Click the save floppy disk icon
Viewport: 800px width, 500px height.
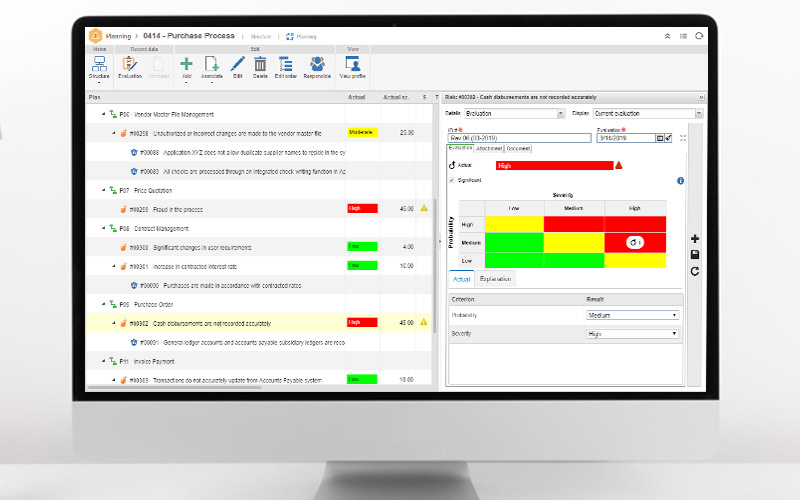click(695, 255)
